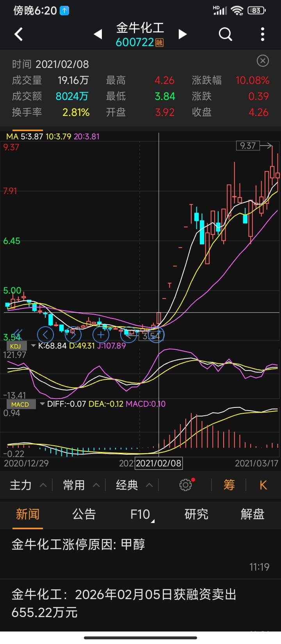
Task: Switch to the next stock with right triangle
Action: tap(182, 34)
